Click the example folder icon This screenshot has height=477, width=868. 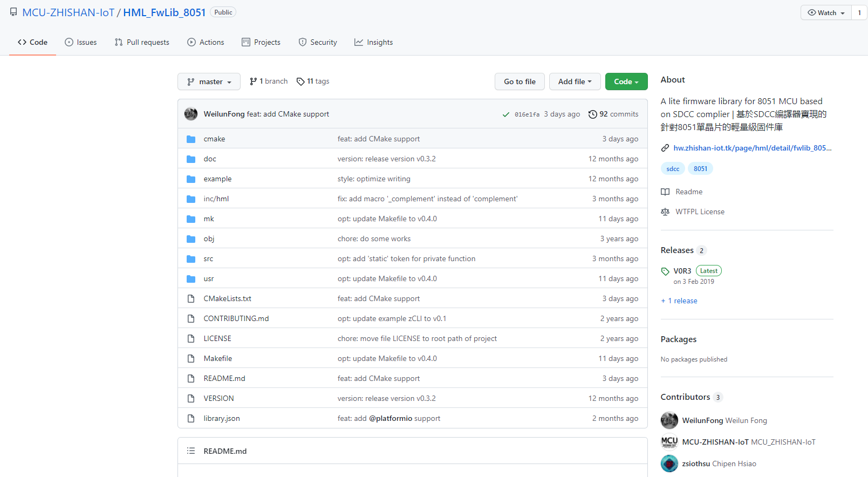[x=191, y=179]
